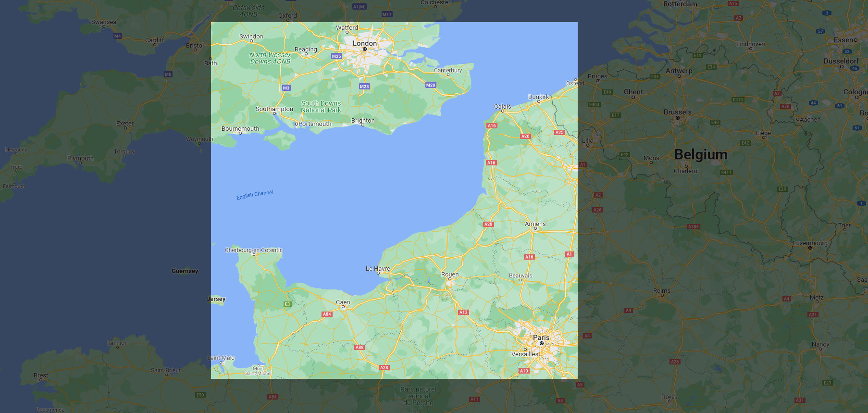Image resolution: width=868 pixels, height=413 pixels.
Task: Select the Cherbourg-en-Cotentin label
Action: pyautogui.click(x=254, y=250)
